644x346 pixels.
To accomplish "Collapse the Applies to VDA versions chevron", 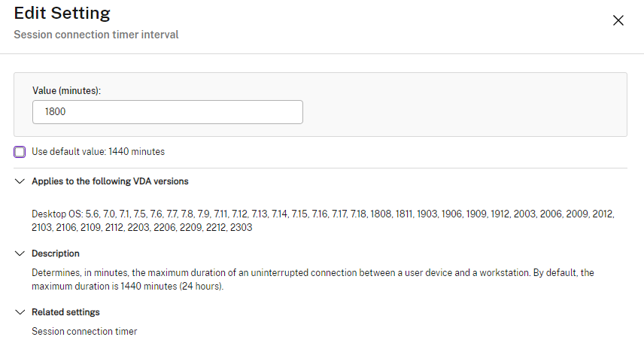I will (20, 181).
